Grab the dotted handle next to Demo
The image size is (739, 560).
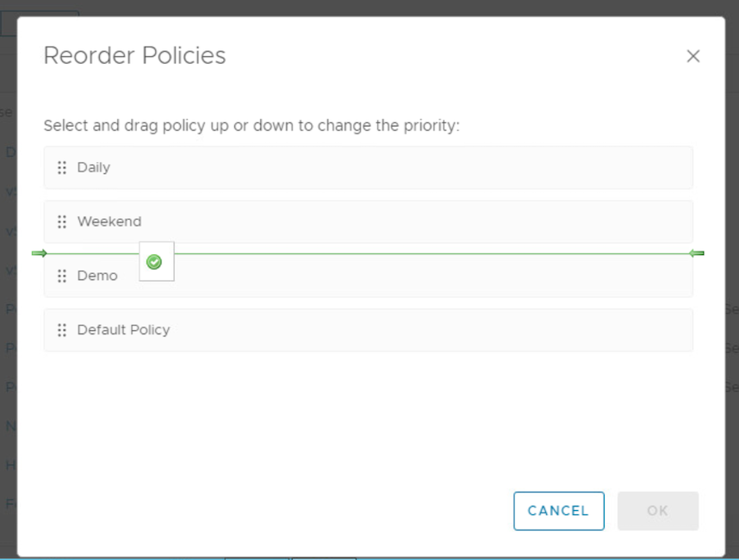pos(62,276)
